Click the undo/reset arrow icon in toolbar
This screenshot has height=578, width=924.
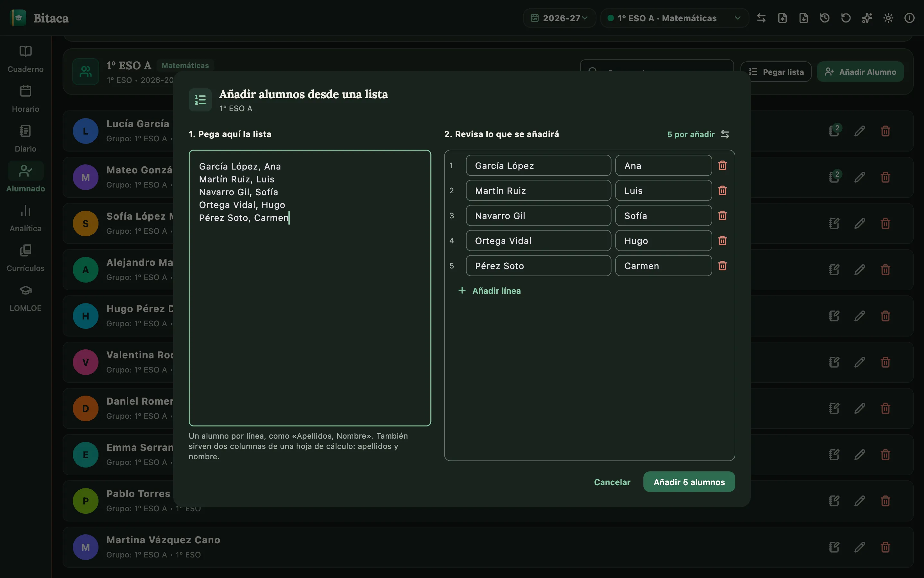[846, 18]
